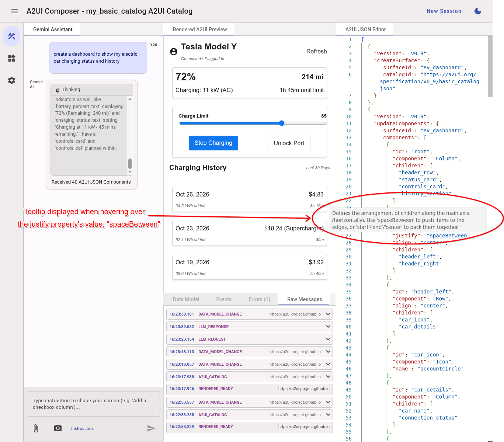The height and width of the screenshot is (442, 504).
Task: Click the "connection_status" child on line 53
Action: (428, 418)
